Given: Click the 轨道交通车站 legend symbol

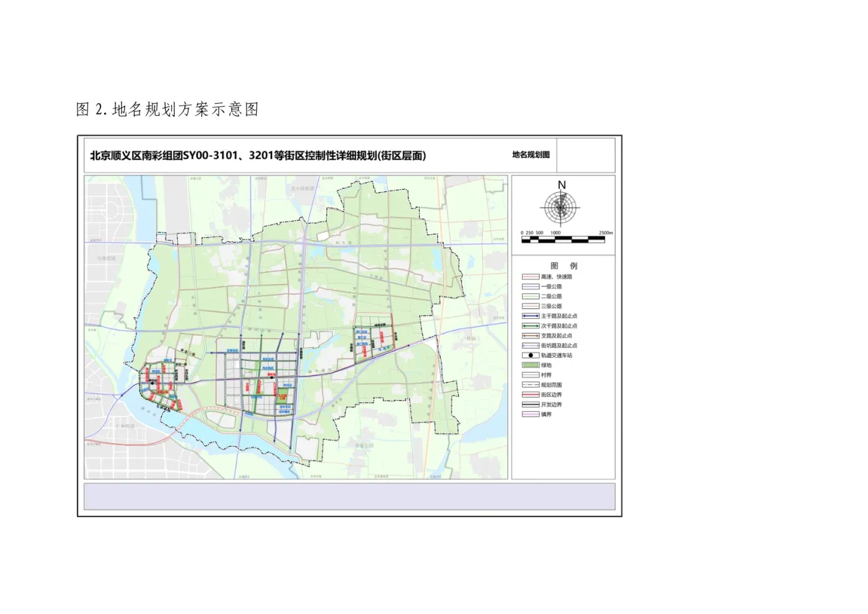Looking at the screenshot, I should coord(531,355).
